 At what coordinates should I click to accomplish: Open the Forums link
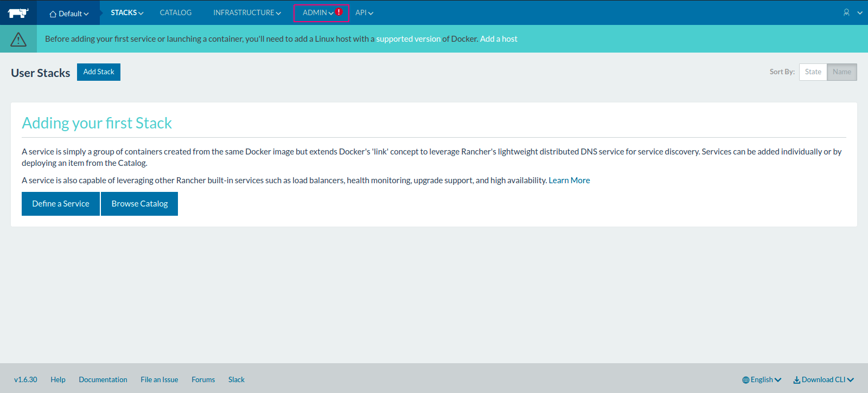coord(203,379)
